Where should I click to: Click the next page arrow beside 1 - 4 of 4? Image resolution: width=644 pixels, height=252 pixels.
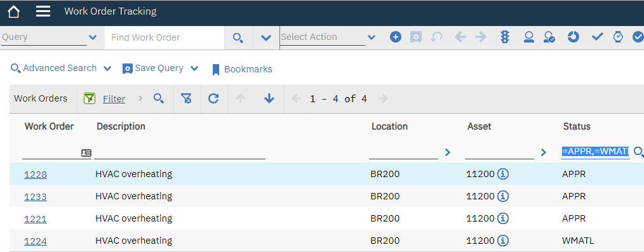382,98
